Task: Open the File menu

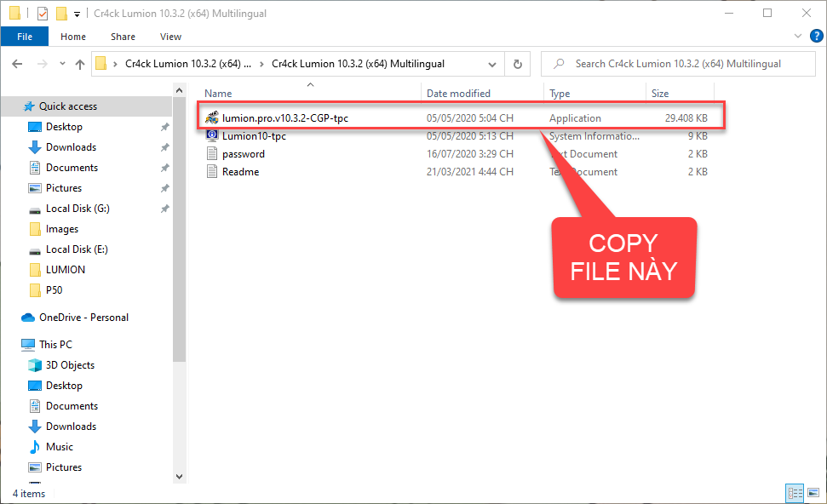Action: [x=25, y=37]
